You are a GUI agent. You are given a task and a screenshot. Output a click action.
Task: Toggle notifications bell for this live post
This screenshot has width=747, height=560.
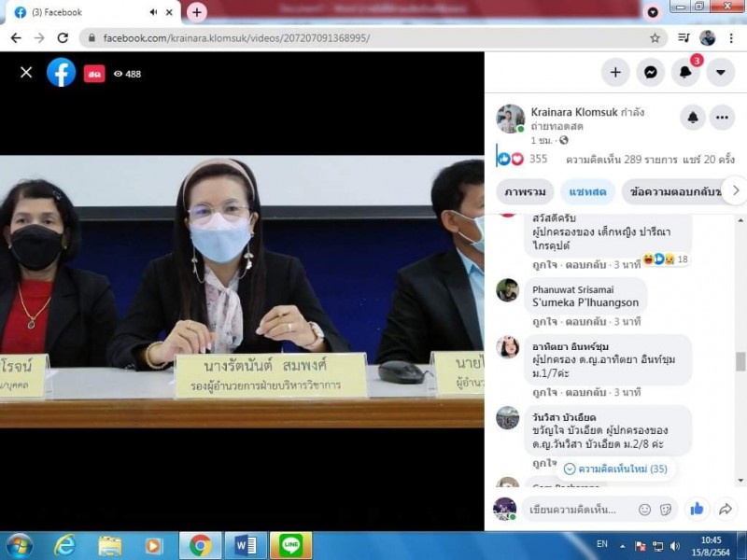click(693, 118)
